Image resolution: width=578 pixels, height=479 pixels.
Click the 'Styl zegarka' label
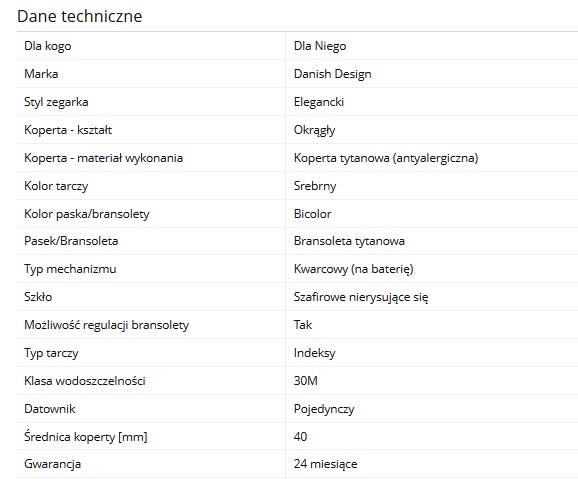coord(56,102)
